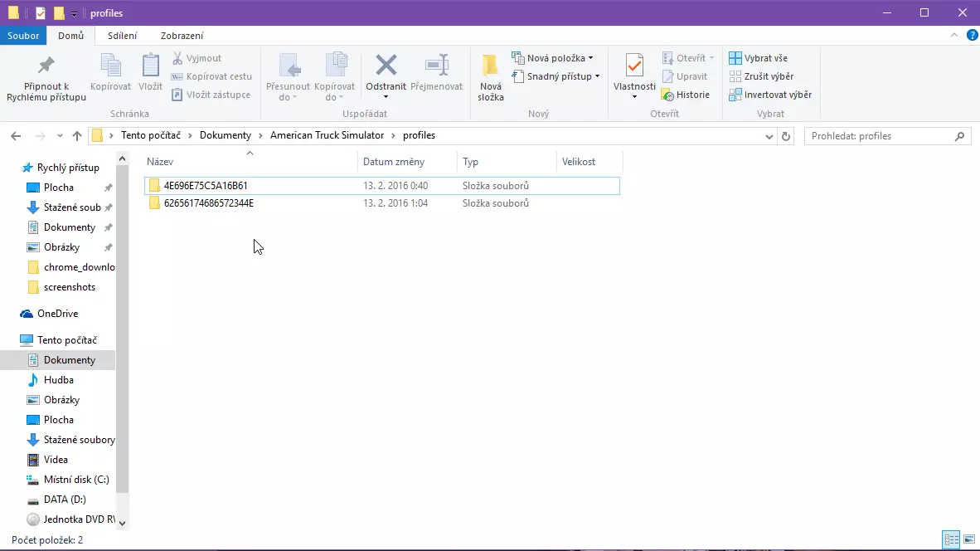Open Vlastnosti properties icon

(634, 66)
